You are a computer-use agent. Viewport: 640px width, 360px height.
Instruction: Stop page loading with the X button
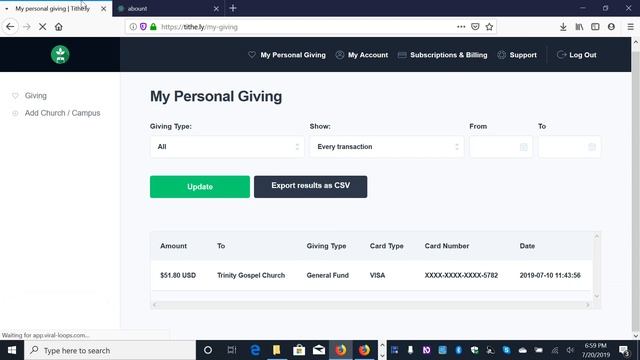42,27
